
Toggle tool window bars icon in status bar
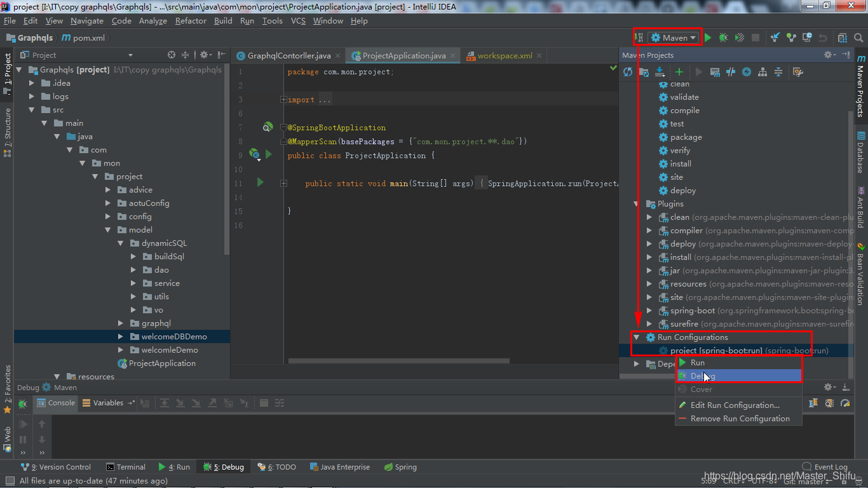pos(10,482)
